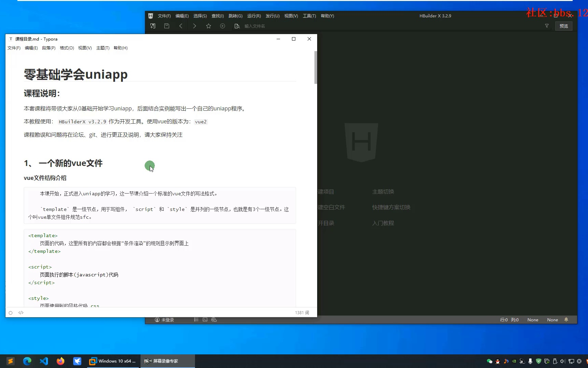This screenshot has height=368, width=588.
Task: Click 屏幕录像专家 taskbar item
Action: (x=167, y=361)
